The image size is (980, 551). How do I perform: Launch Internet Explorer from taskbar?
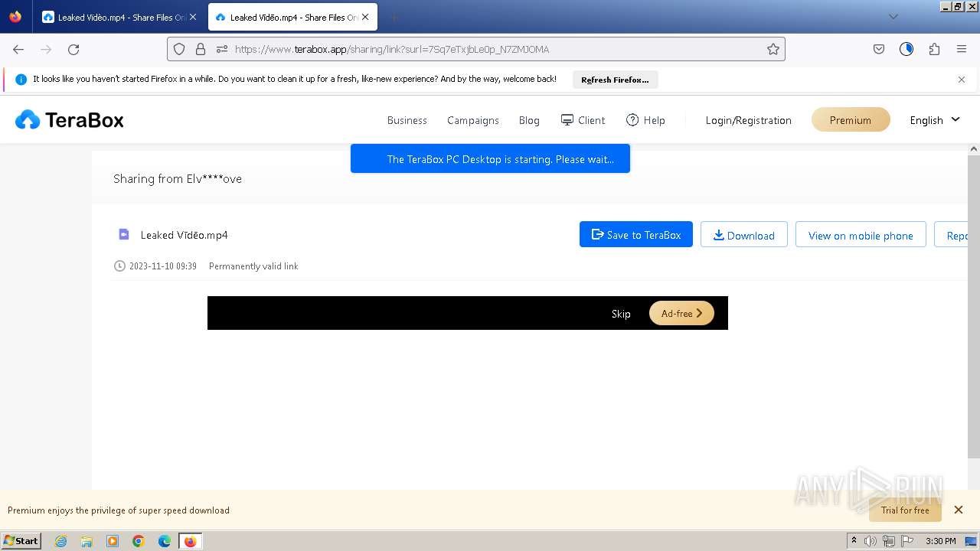tap(60, 541)
